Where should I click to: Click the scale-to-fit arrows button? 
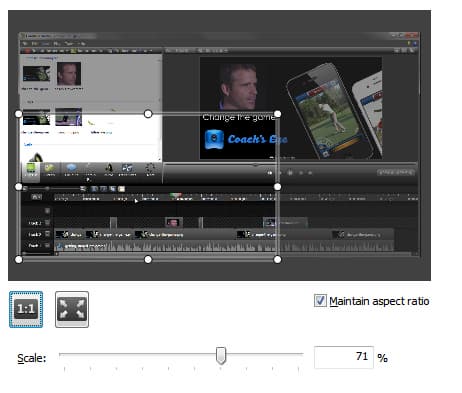[72, 309]
